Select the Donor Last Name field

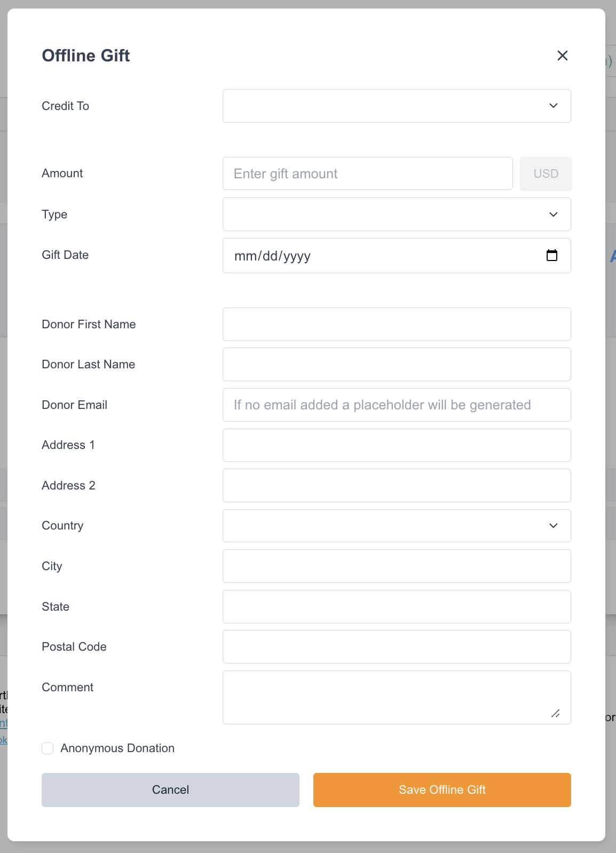coord(396,365)
